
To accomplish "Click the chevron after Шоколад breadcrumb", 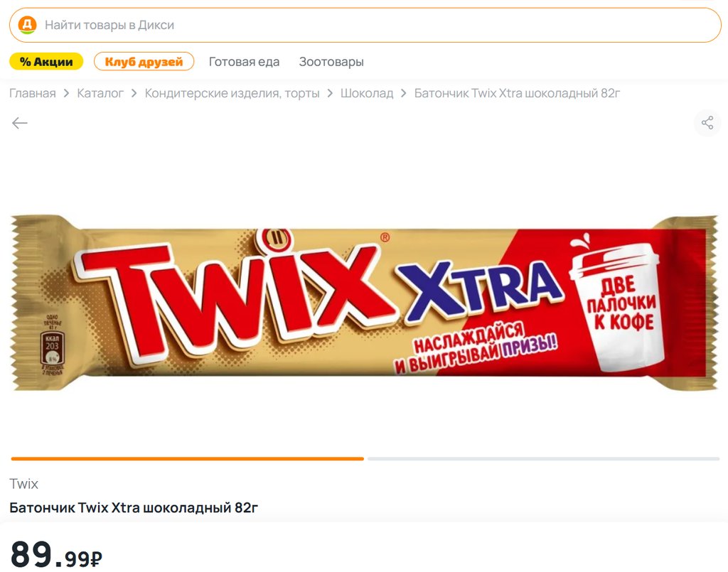I will point(404,93).
